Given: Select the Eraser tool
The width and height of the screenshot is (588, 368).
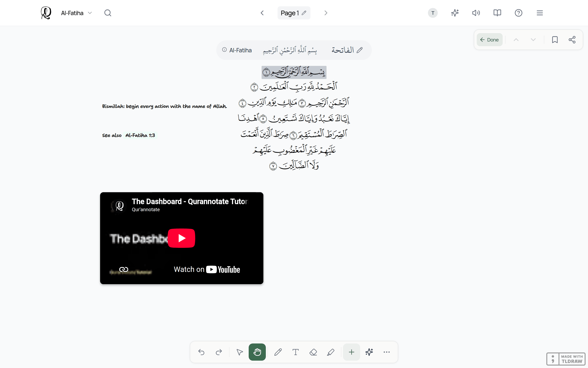Looking at the screenshot, I should click(x=313, y=352).
